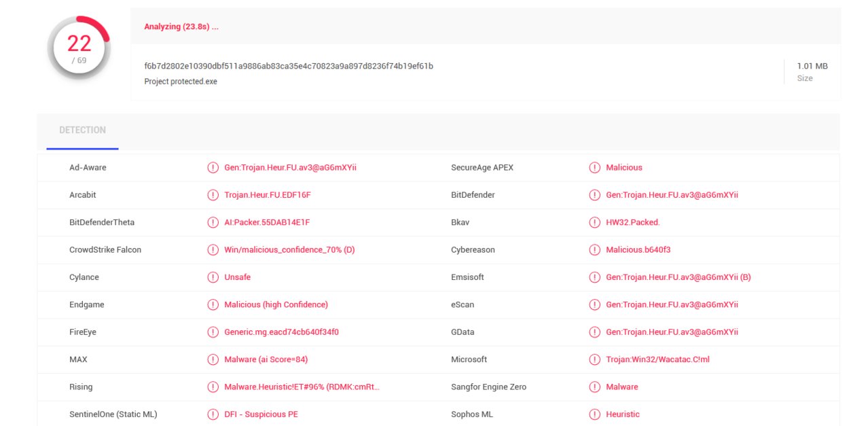868x426 pixels.
Task: Select the SecureAge APEX engine name
Action: [x=482, y=168]
